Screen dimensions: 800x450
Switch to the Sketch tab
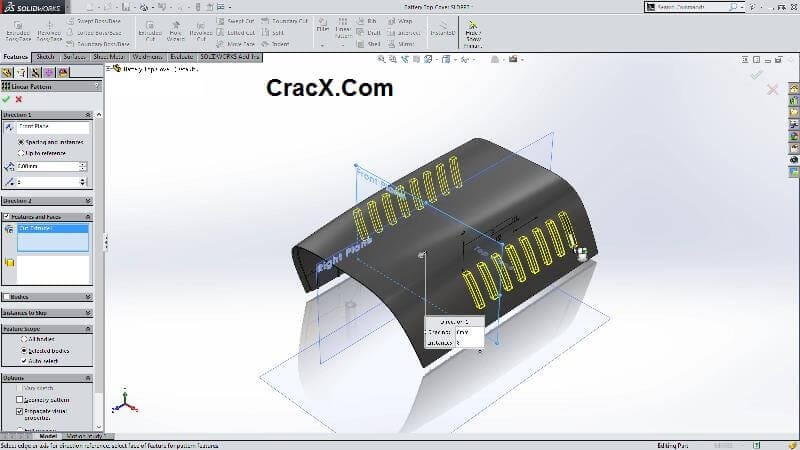pyautogui.click(x=45, y=57)
